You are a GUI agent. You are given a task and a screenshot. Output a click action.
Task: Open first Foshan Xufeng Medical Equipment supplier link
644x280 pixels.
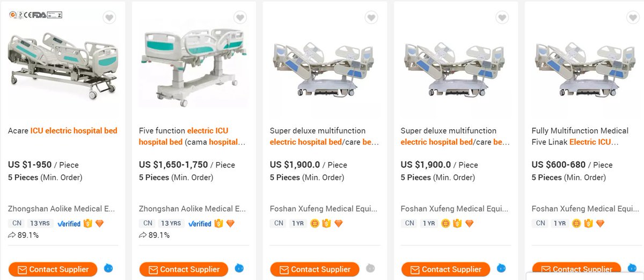[324, 209]
